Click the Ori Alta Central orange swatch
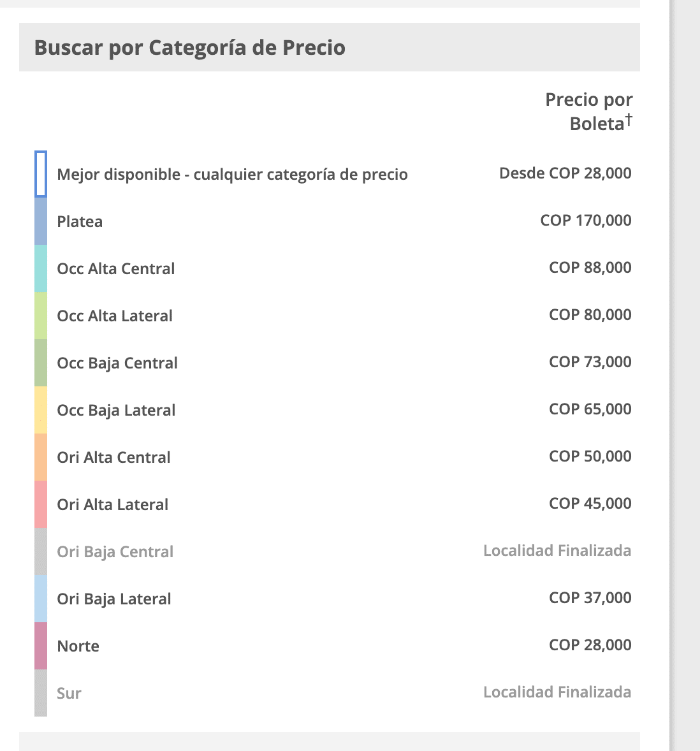The height and width of the screenshot is (751, 700). point(41,457)
